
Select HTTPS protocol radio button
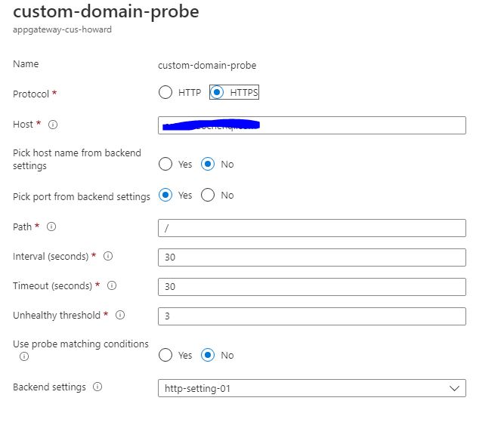coord(217,93)
